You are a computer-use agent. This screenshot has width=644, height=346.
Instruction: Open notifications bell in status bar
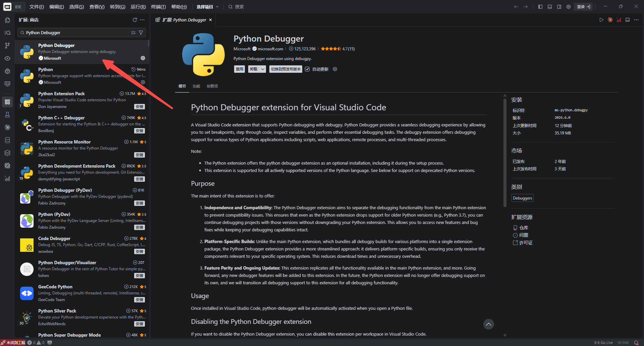636,343
